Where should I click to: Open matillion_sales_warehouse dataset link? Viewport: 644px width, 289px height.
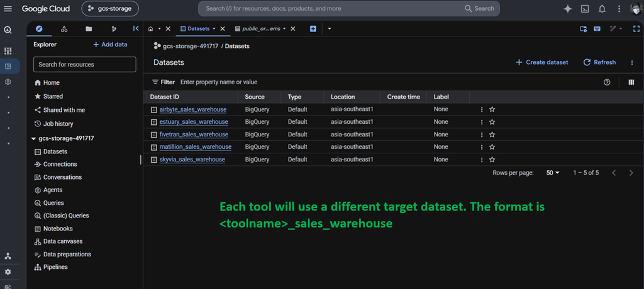pyautogui.click(x=196, y=147)
